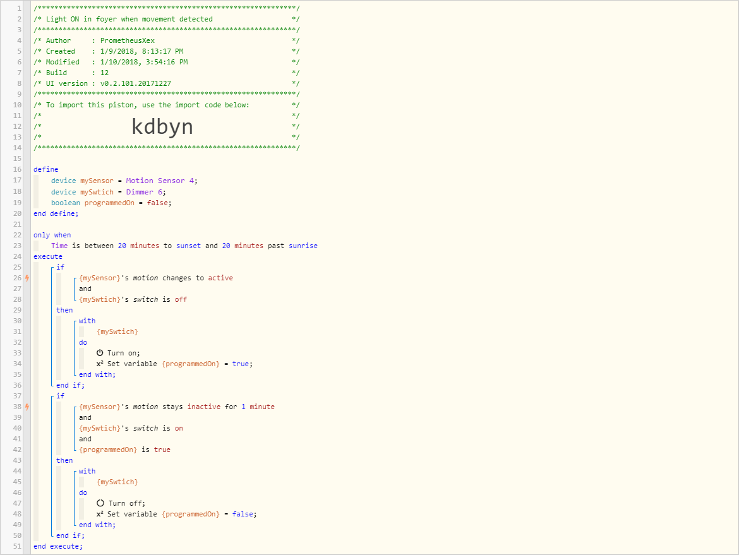Select mySwtich switch is off condition

[x=133, y=300]
